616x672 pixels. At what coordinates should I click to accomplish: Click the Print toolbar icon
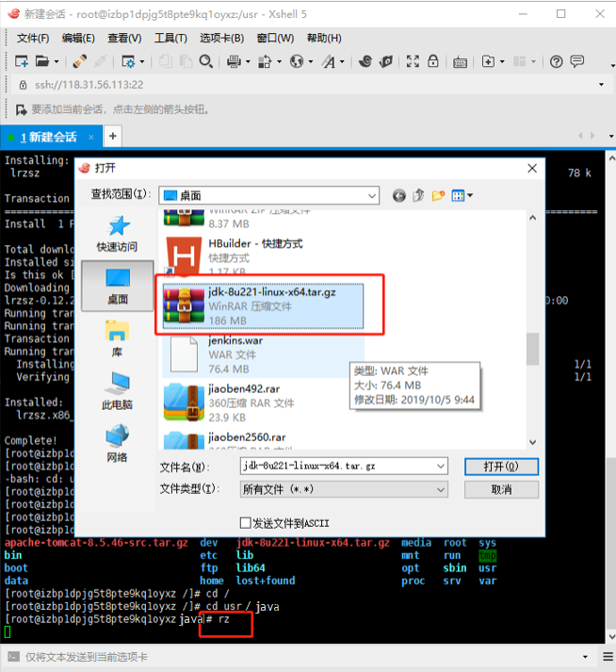(234, 61)
